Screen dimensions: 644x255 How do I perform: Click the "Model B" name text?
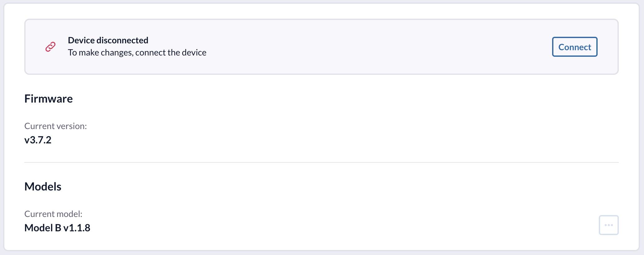click(43, 228)
